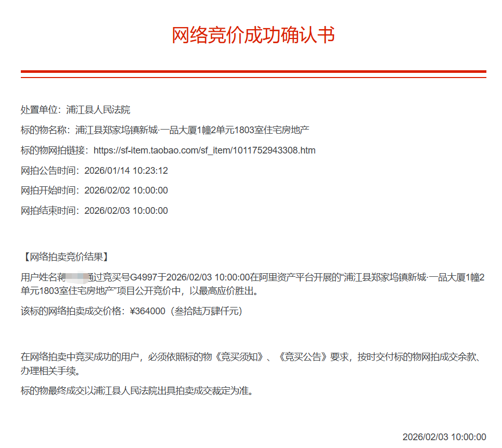502x448 pixels.
Task: Select 浦江县人民法院 in the 处置单位 line
Action: [98, 110]
